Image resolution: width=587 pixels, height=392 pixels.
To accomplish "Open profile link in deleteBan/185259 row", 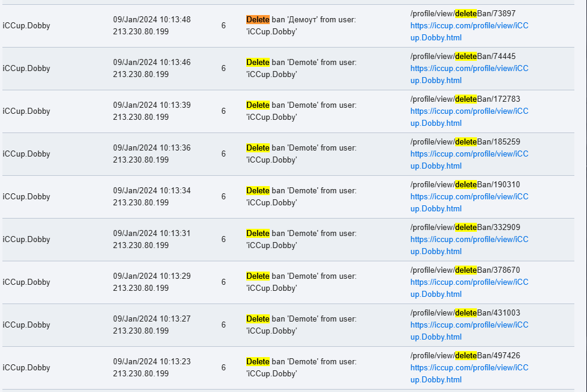I will (x=469, y=160).
